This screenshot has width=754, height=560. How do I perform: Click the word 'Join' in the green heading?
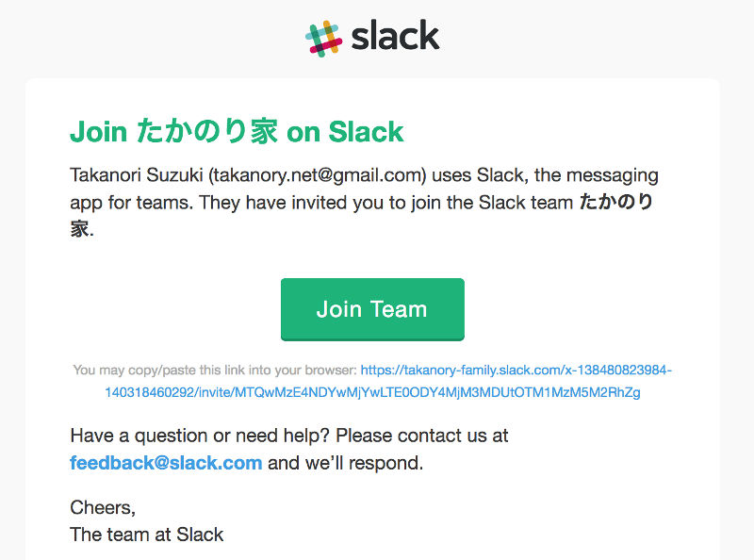point(99,132)
